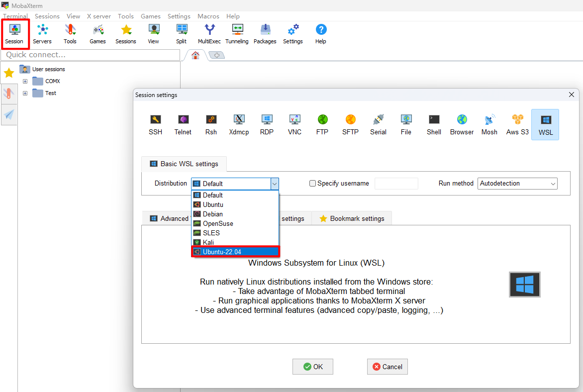Select File session type
The height and width of the screenshot is (392, 583).
tap(406, 124)
